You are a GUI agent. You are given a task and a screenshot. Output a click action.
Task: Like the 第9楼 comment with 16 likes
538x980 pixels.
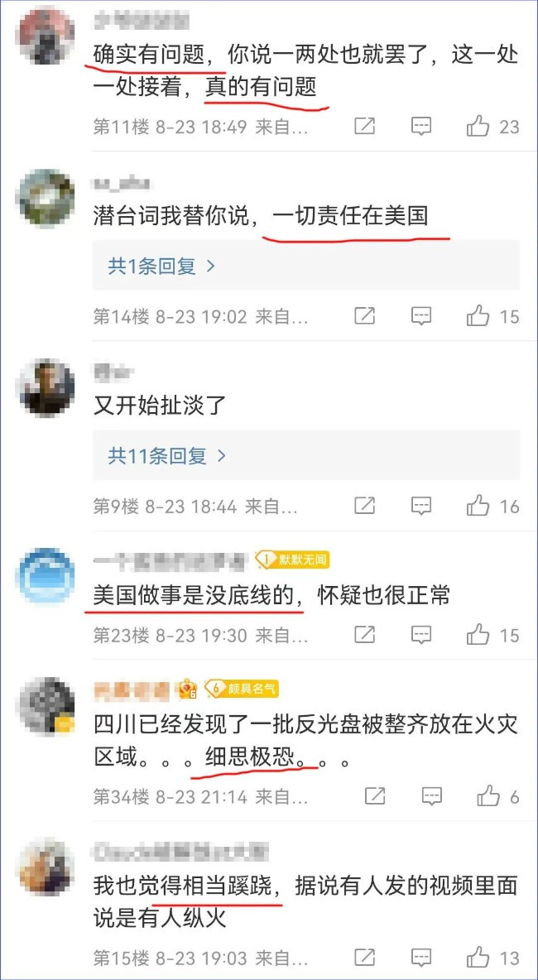(478, 506)
